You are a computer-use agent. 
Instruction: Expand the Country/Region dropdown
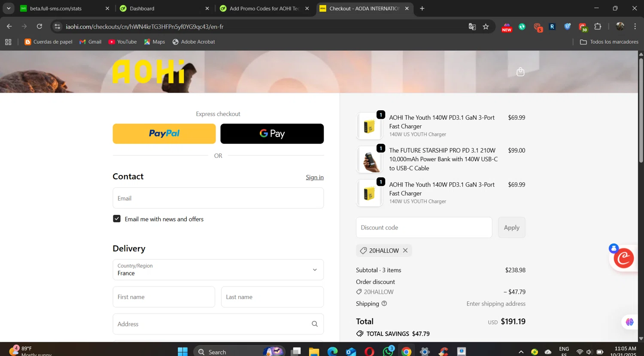tap(218, 270)
